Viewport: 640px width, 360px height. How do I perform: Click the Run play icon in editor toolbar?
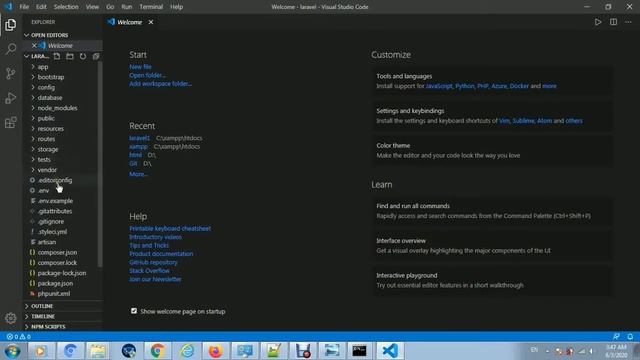598,22
